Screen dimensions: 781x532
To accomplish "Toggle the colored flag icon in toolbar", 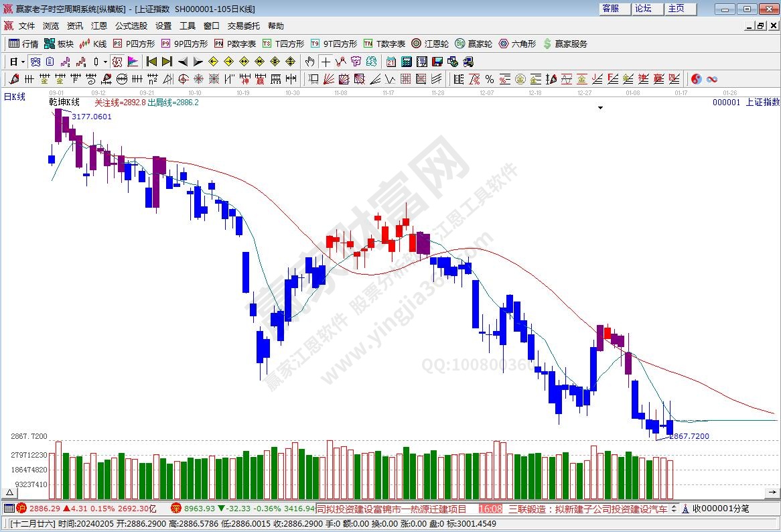I will 133,62.
